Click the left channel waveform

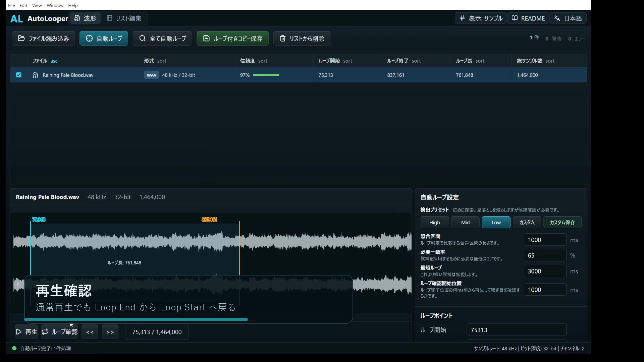coord(212,241)
